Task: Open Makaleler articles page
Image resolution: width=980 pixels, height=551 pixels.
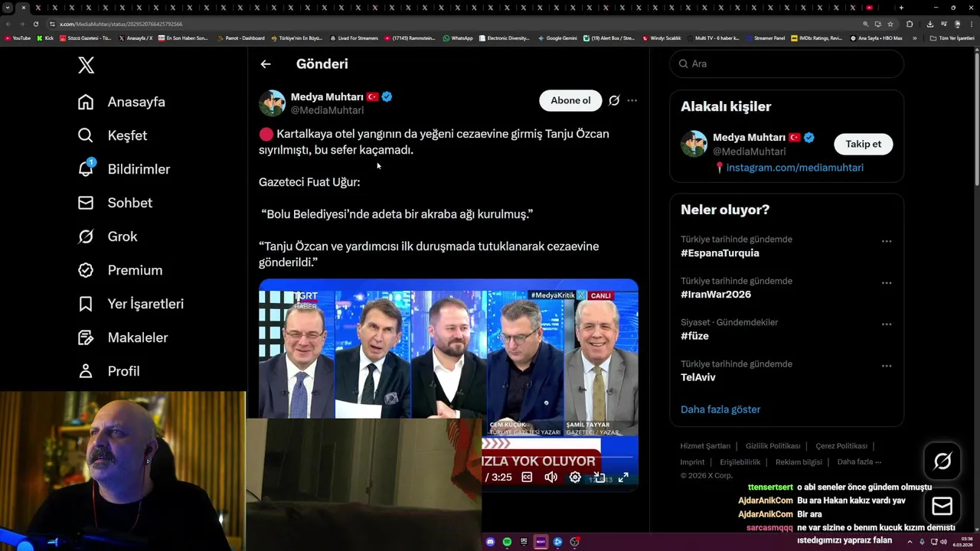Action: click(122, 337)
